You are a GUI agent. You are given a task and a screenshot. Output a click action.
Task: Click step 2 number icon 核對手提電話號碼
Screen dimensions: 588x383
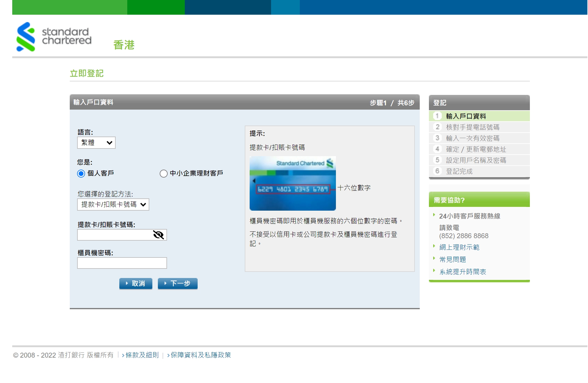pos(437,127)
